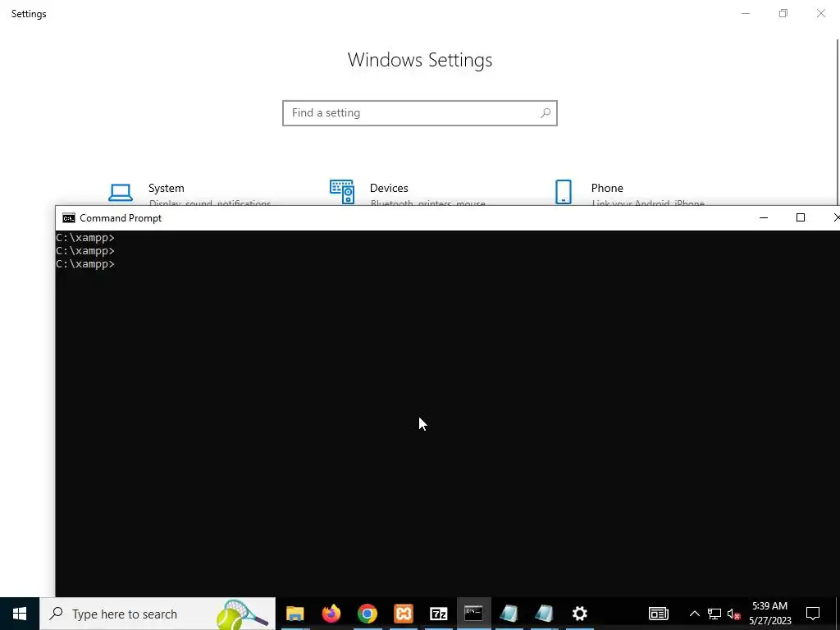The width and height of the screenshot is (840, 630).
Task: Open News and interests taskbar widget
Action: 659,614
